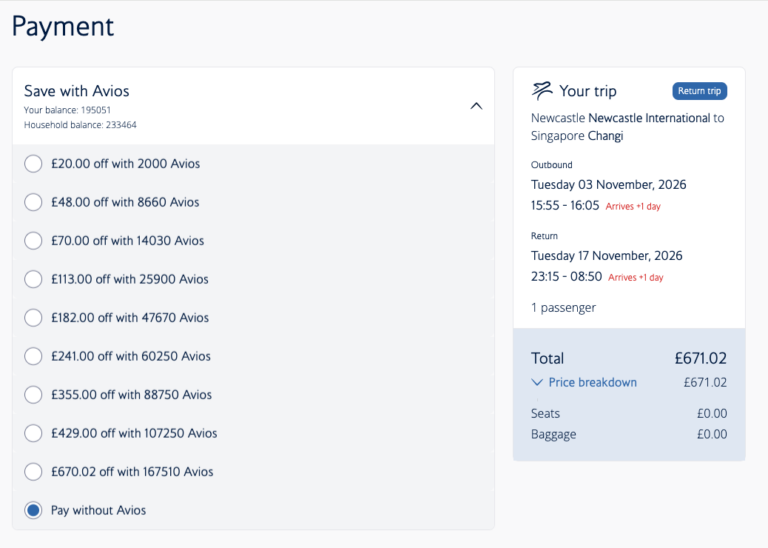Click Tuesday 03 November, 2026 outbound date
The height and width of the screenshot is (548, 768).
[608, 185]
